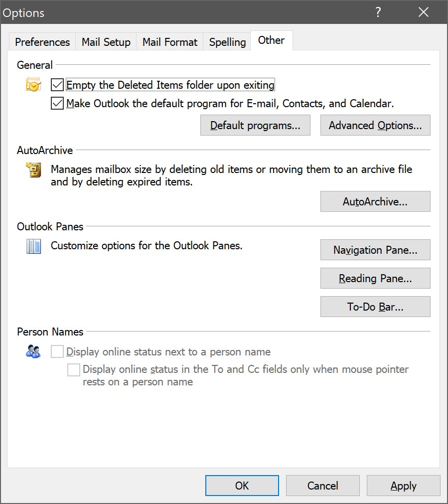Open Default programs dialog
The height and width of the screenshot is (504, 448).
(255, 125)
